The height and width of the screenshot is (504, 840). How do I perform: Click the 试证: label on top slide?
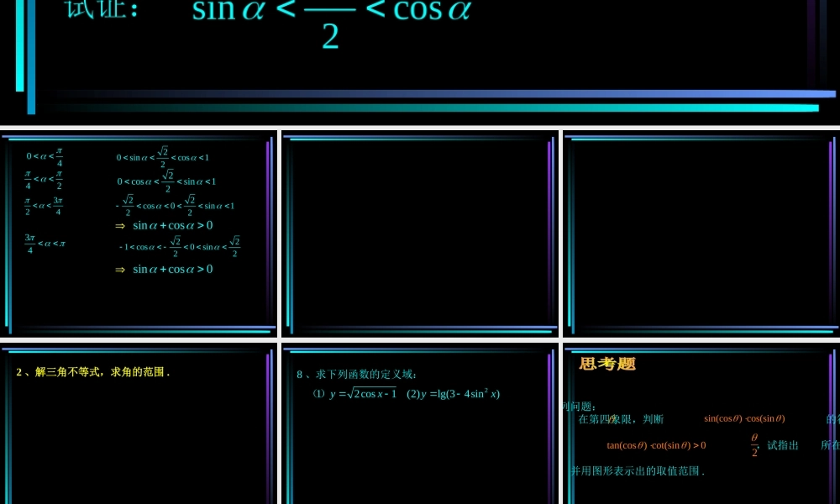click(102, 9)
